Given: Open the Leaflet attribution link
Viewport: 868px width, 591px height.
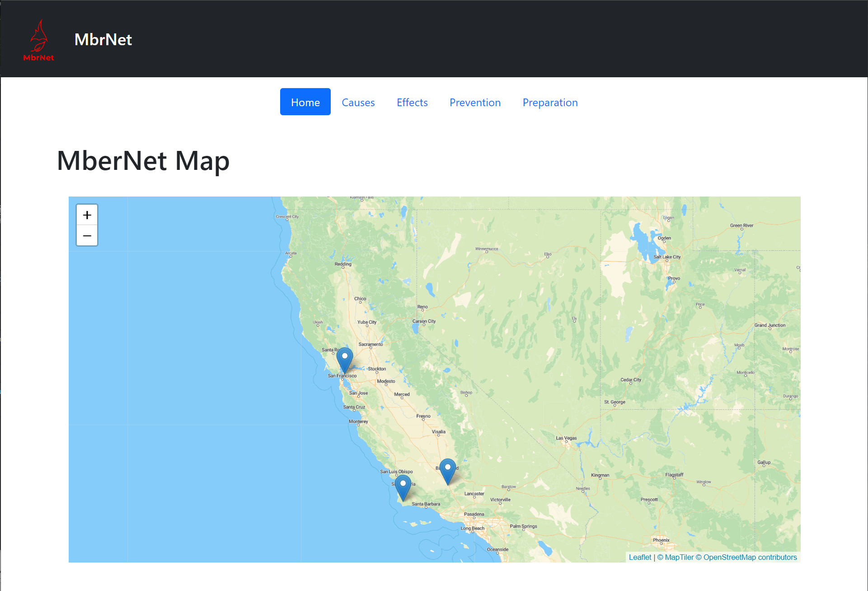Looking at the screenshot, I should click(640, 557).
